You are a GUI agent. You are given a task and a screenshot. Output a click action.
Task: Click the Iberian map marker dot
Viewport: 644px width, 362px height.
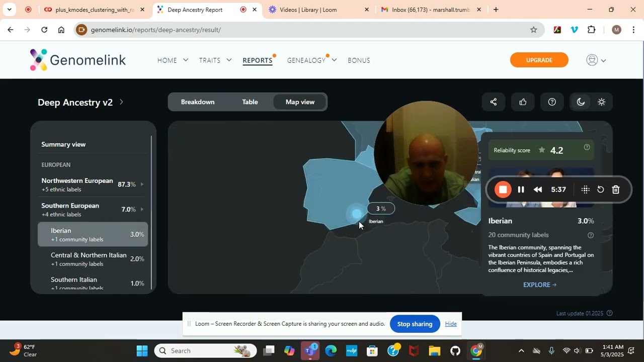coord(356,214)
